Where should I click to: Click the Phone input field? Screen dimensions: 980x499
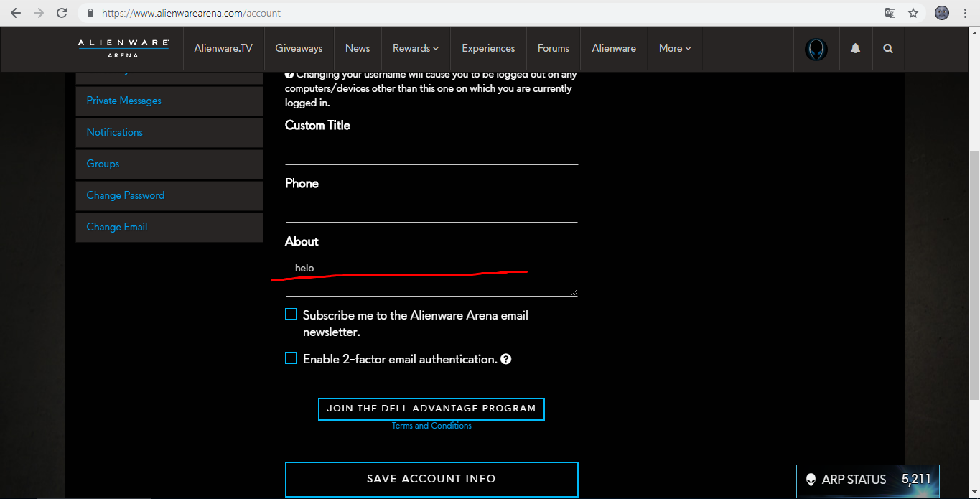(x=431, y=210)
